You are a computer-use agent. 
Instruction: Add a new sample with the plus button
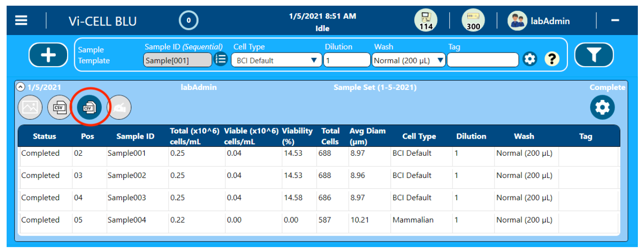coord(48,55)
